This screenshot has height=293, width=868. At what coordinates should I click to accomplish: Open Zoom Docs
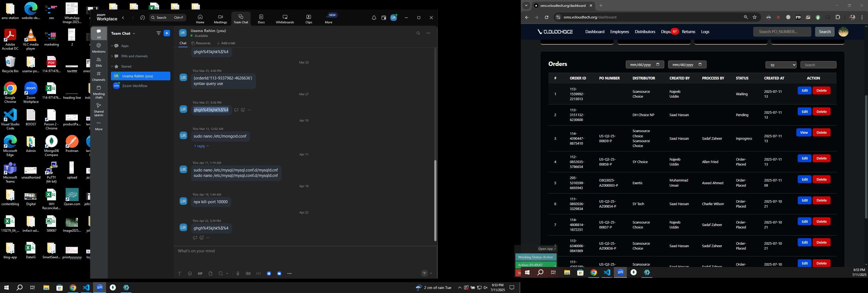coord(261,19)
